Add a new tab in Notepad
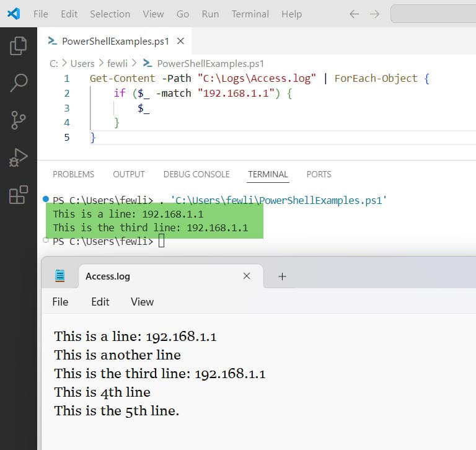Viewport: 476px width, 450px height. coord(283,276)
